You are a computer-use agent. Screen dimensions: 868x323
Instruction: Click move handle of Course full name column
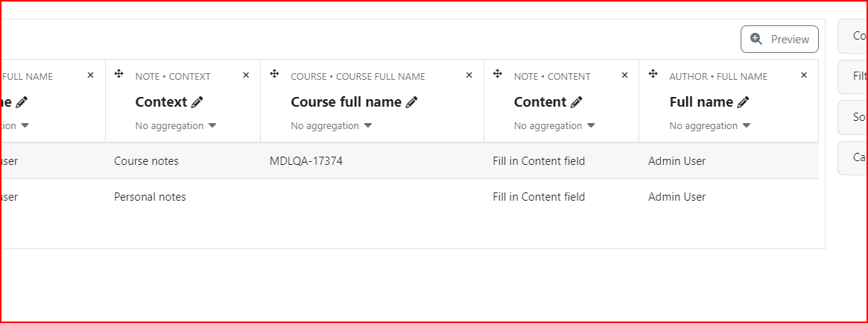point(274,74)
